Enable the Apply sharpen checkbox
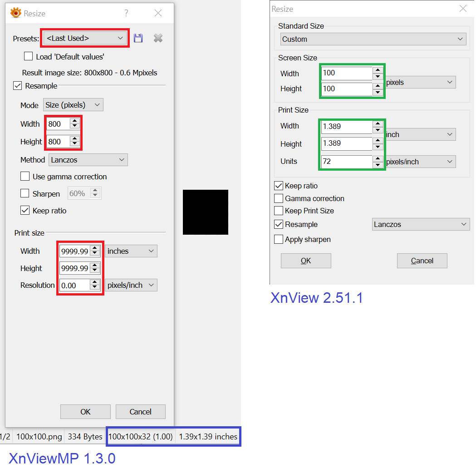The image size is (476, 473). tap(279, 239)
